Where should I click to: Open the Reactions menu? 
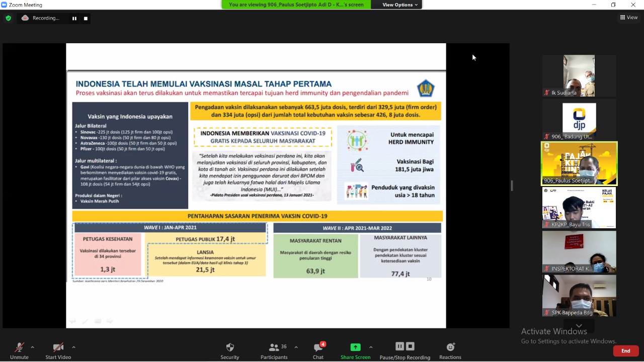(x=450, y=350)
